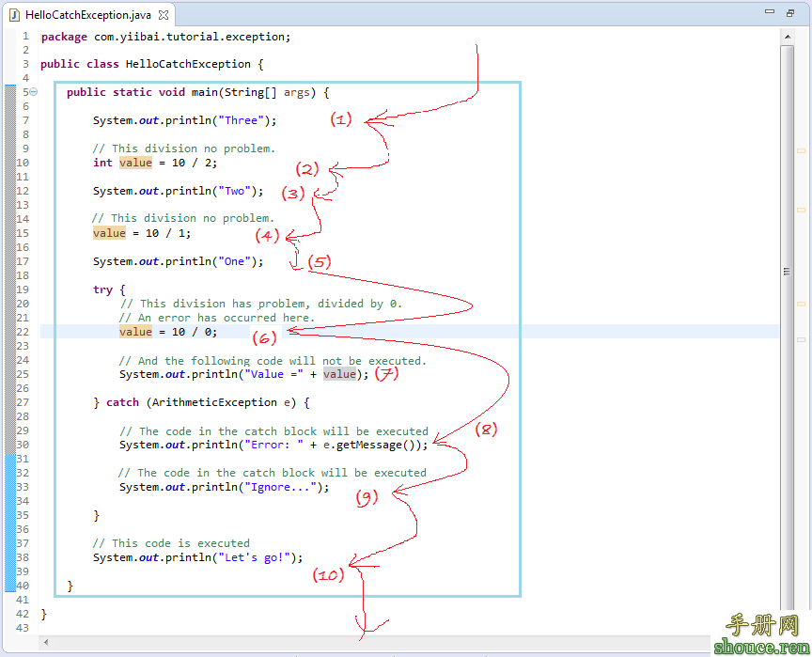
Task: Click highlighted 'value' in 'int value = 10 / 2'
Action: [135, 163]
